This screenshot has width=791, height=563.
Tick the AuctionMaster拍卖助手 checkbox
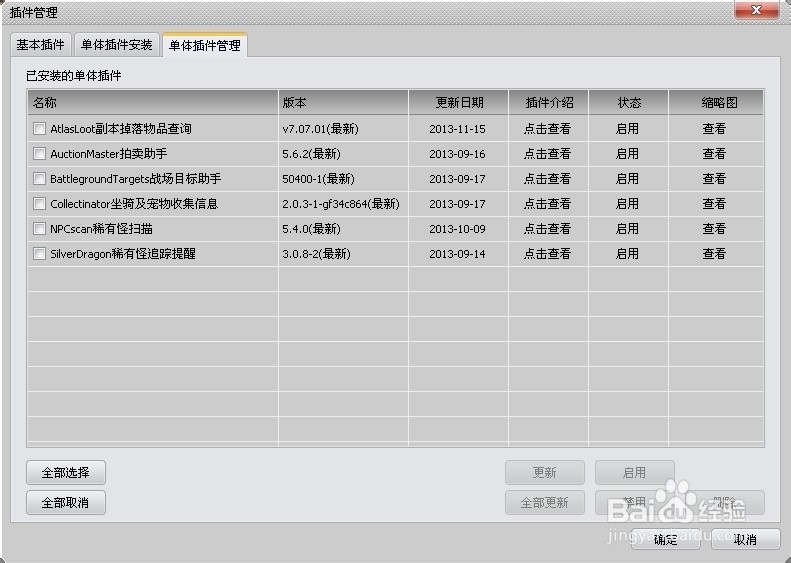click(x=39, y=153)
